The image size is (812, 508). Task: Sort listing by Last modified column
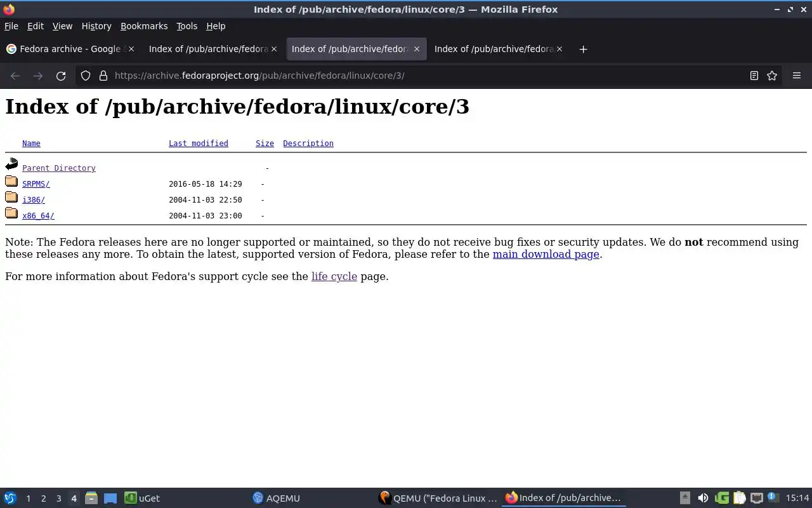pyautogui.click(x=199, y=144)
